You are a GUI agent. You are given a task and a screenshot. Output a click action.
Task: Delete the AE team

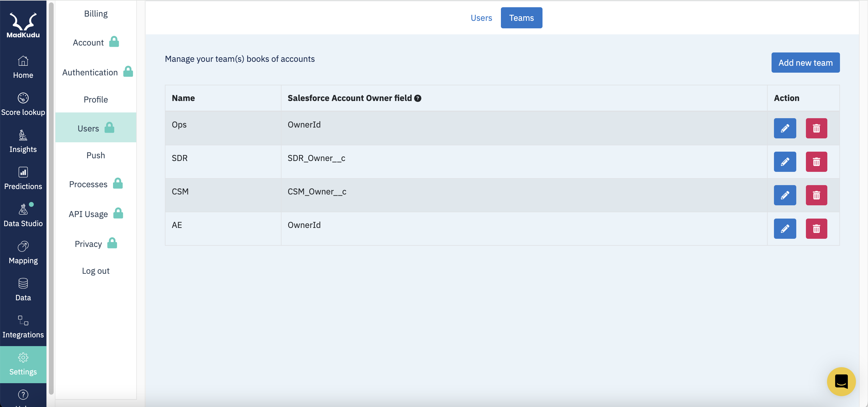click(816, 229)
